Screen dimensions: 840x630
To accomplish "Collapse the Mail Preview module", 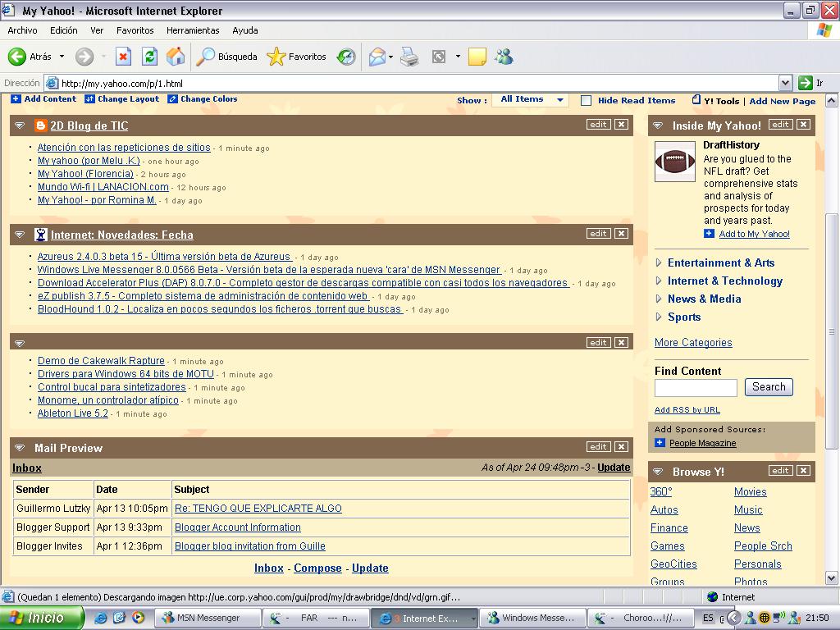I will [x=20, y=447].
